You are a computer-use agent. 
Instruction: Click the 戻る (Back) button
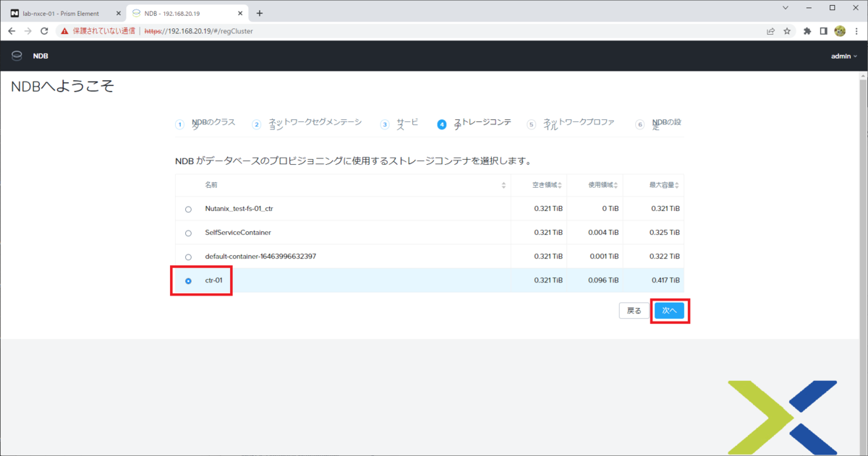634,310
